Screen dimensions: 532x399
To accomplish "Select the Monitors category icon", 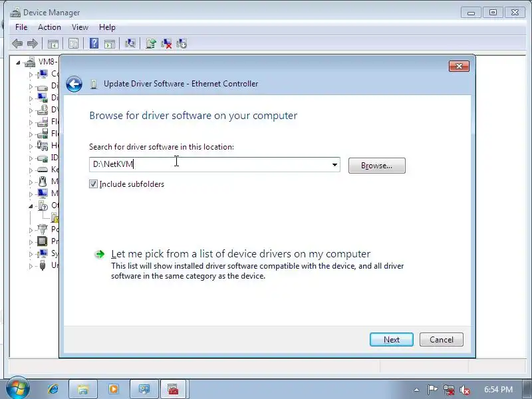I will pyautogui.click(x=43, y=194).
